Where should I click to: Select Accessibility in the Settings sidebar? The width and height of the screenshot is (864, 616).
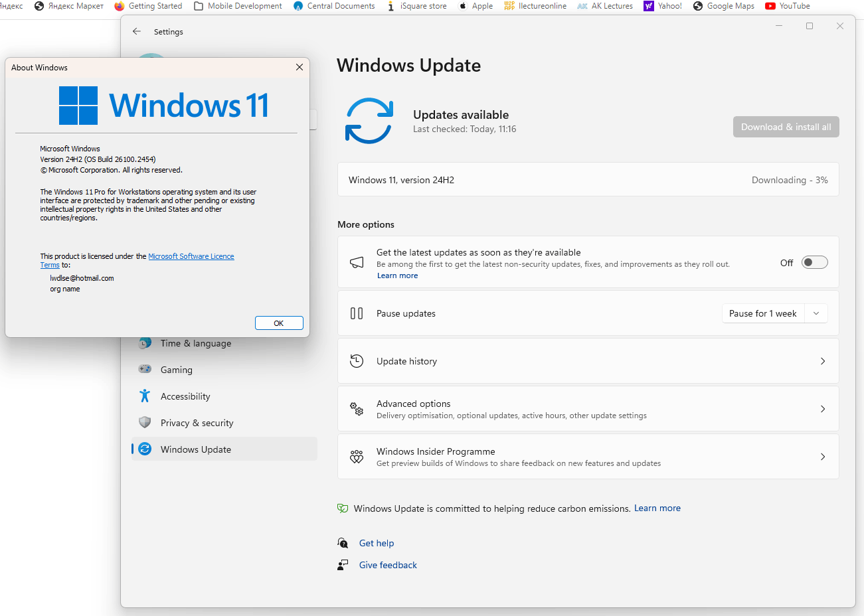(x=224, y=396)
